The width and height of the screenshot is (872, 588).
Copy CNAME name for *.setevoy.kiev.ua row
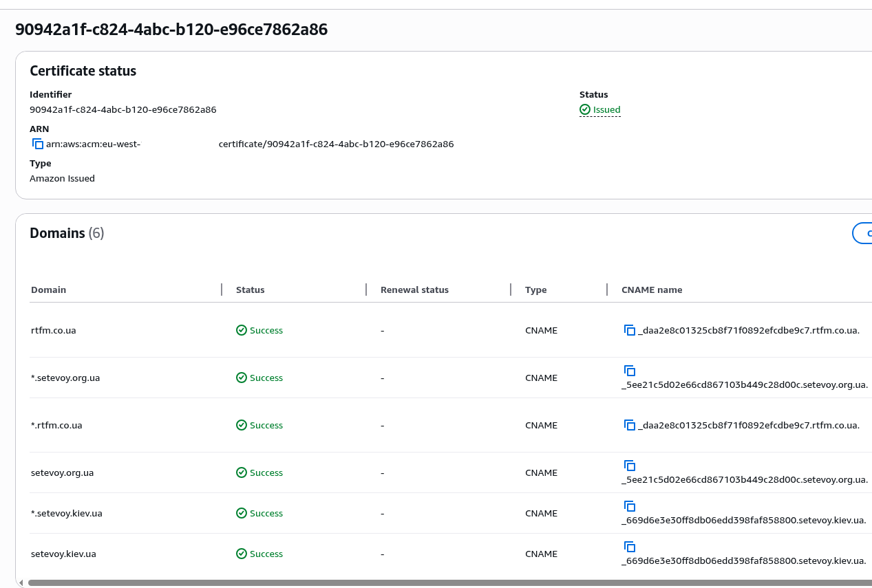pos(629,506)
